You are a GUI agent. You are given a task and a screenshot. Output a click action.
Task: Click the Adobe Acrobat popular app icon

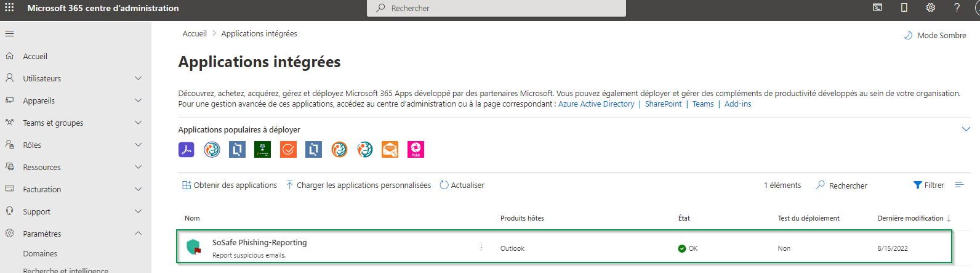click(x=187, y=150)
